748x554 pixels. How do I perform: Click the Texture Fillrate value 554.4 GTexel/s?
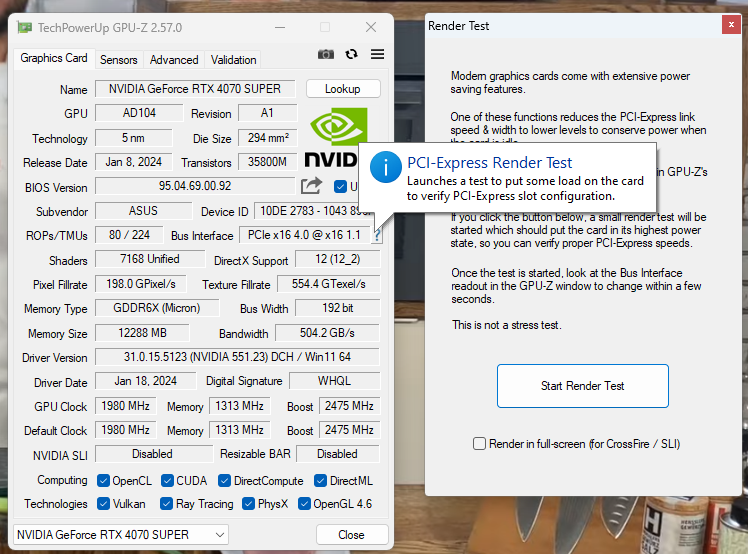329,284
